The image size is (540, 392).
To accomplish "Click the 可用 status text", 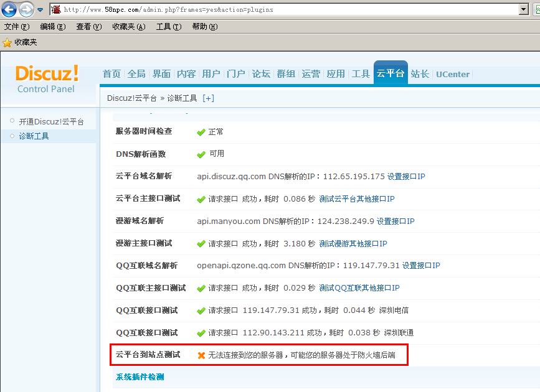I will 217,154.
